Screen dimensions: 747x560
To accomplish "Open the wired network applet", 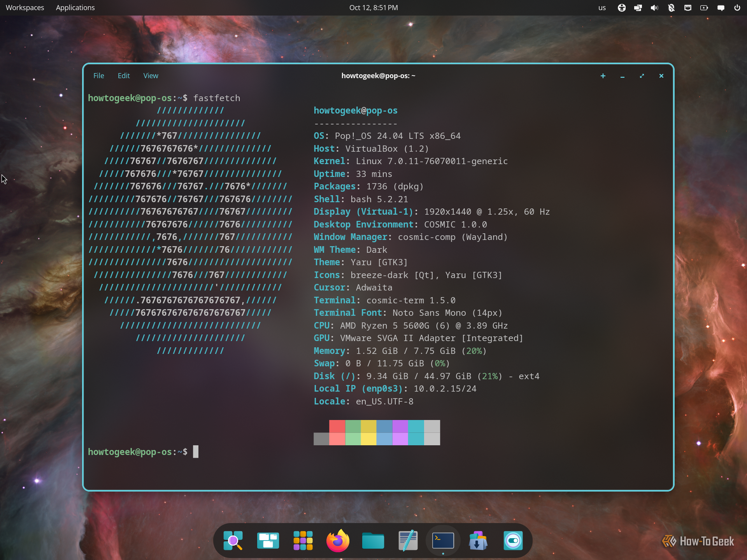I will 688,8.
